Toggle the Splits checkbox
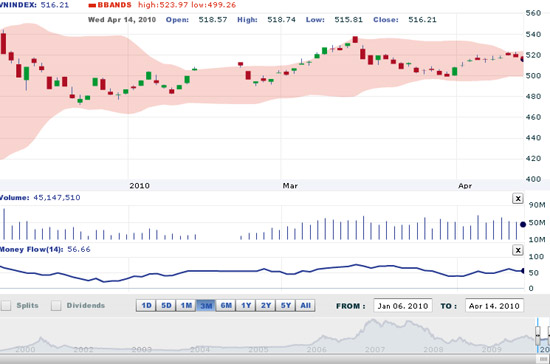Screen dimensions: 550x364 click(6, 305)
